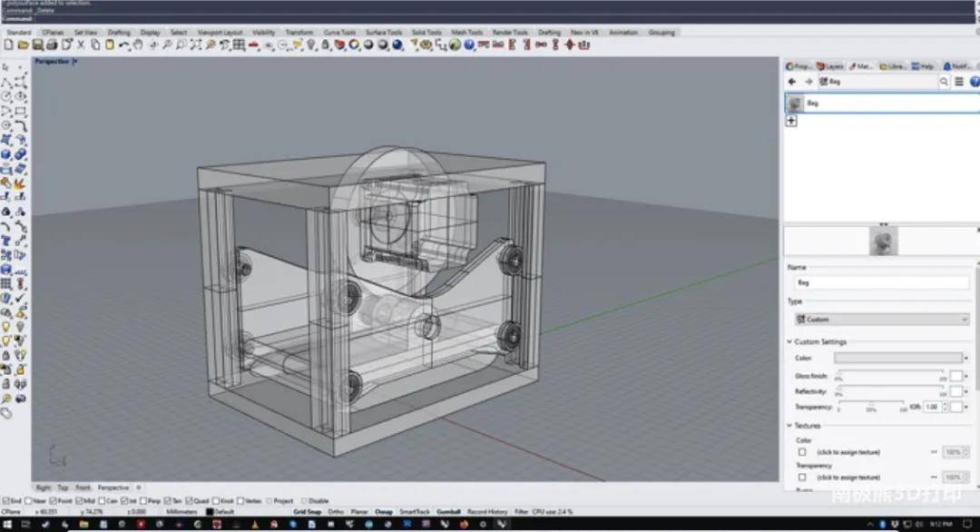This screenshot has height=532, width=980.
Task: Toggle Ortho in the status bar
Action: pos(336,512)
